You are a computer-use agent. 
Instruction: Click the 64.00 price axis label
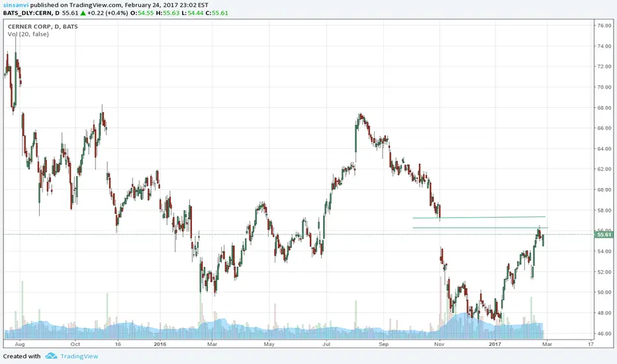click(604, 149)
